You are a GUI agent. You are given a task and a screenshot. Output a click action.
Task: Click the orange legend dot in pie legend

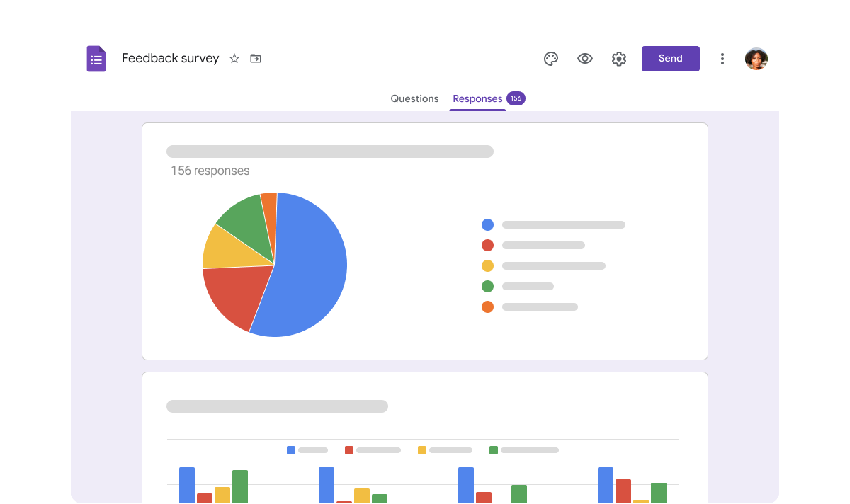click(487, 307)
